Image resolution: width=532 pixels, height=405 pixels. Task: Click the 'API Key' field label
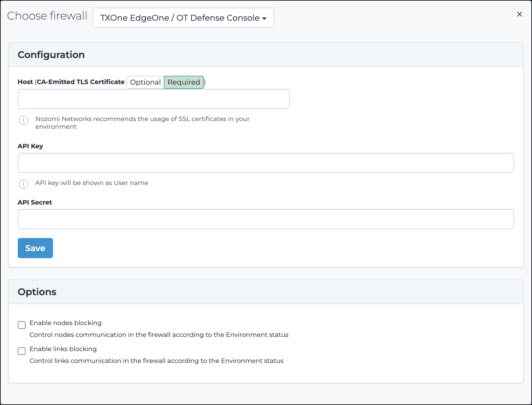[x=31, y=146]
